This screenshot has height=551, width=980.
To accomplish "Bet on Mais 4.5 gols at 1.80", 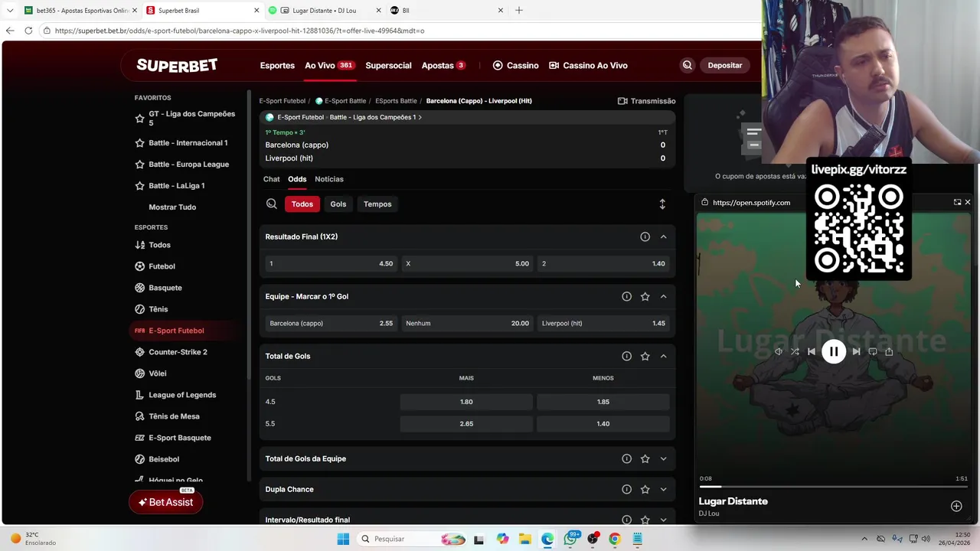I will (466, 402).
